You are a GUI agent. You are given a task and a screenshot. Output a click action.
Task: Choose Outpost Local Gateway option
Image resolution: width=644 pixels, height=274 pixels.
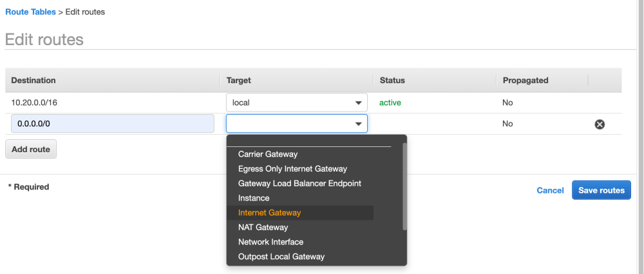click(x=281, y=257)
